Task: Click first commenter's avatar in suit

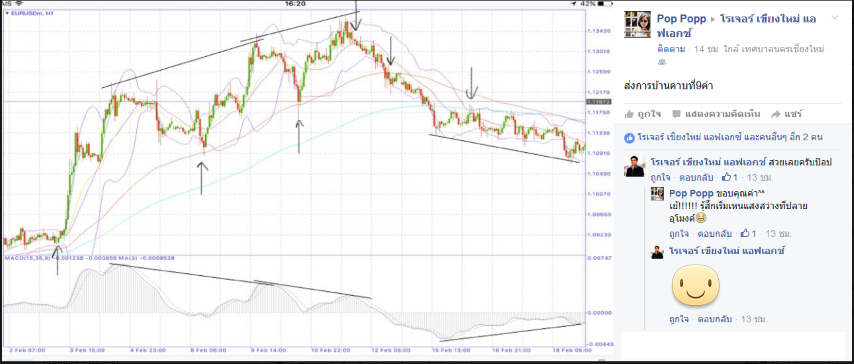Action: pyautogui.click(x=635, y=167)
